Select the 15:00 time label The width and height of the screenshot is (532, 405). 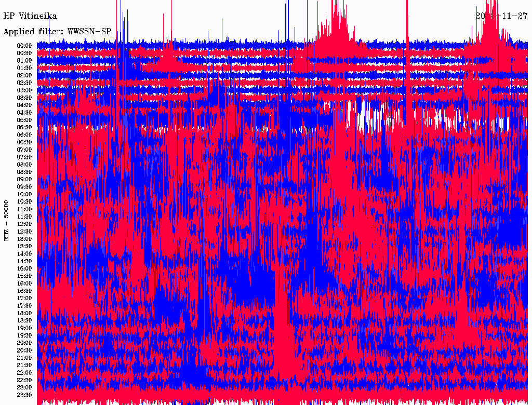24,268
